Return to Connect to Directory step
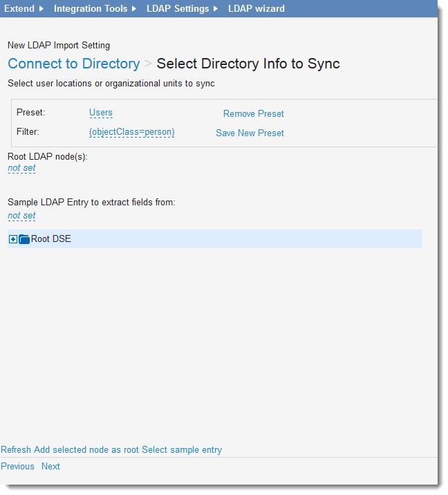 [74, 64]
